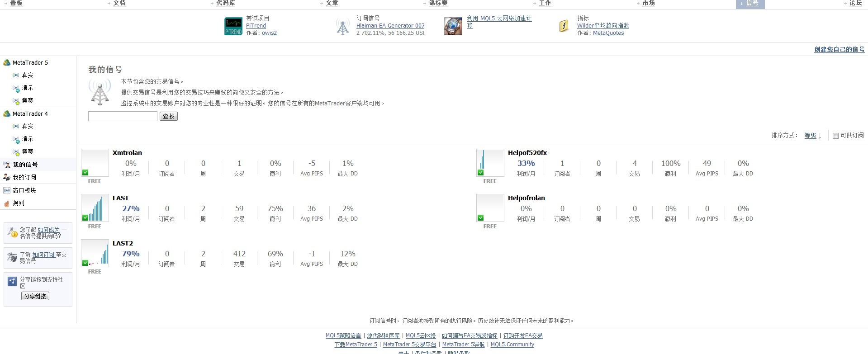Click the 27% monthly profit value
This screenshot has height=354, width=868.
(x=131, y=208)
